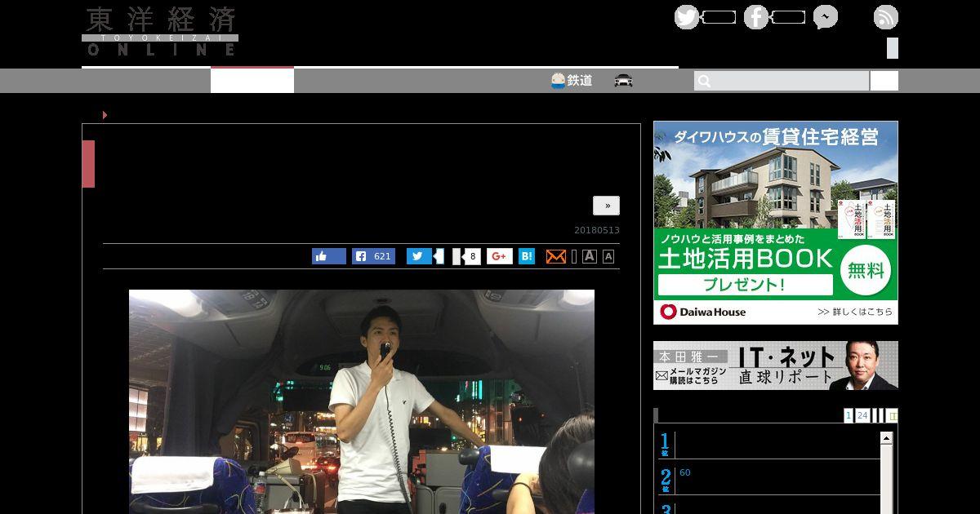Click the Facebook like count box in header

click(x=788, y=17)
